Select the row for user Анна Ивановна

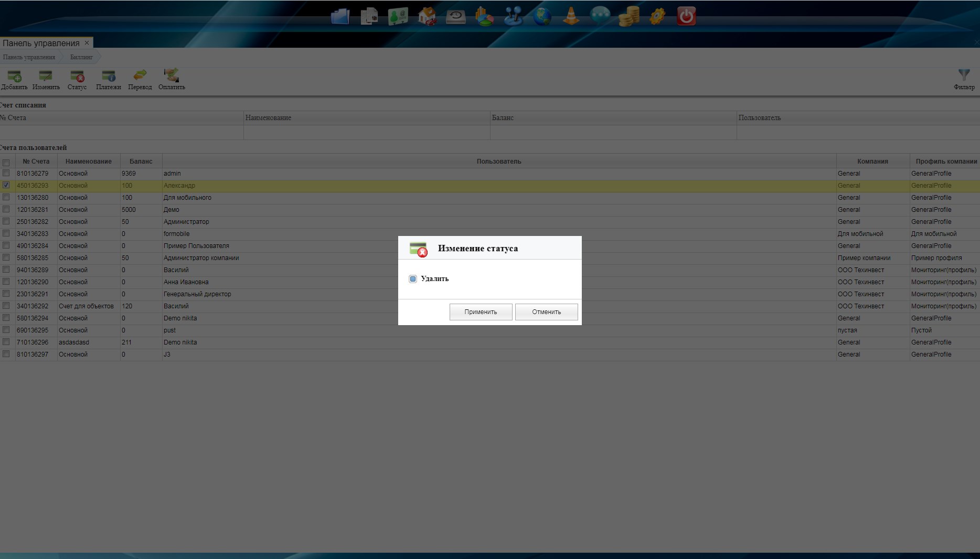tap(186, 282)
